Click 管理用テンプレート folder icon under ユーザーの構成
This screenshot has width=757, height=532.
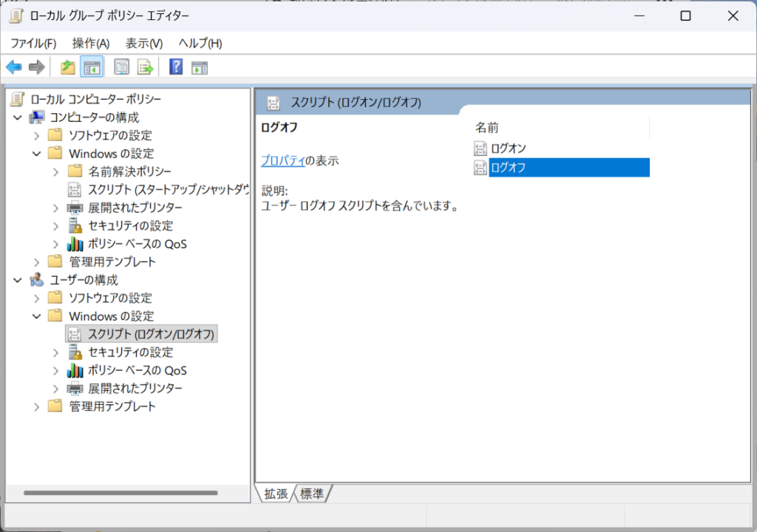(55, 406)
